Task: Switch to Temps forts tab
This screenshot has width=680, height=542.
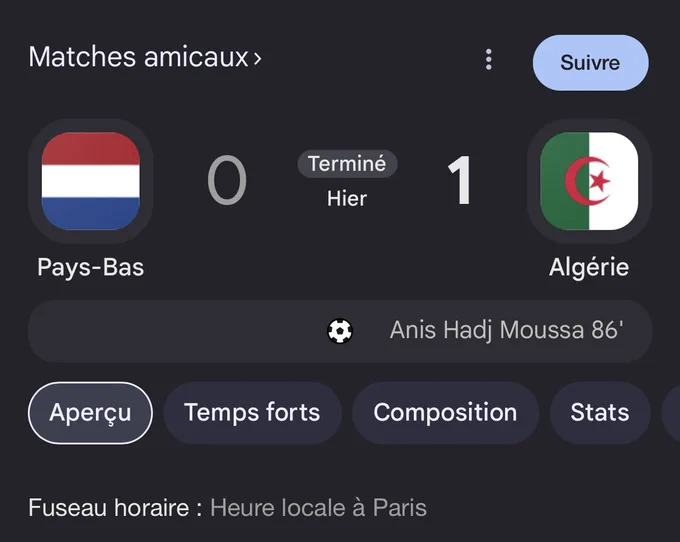Action: 252,413
